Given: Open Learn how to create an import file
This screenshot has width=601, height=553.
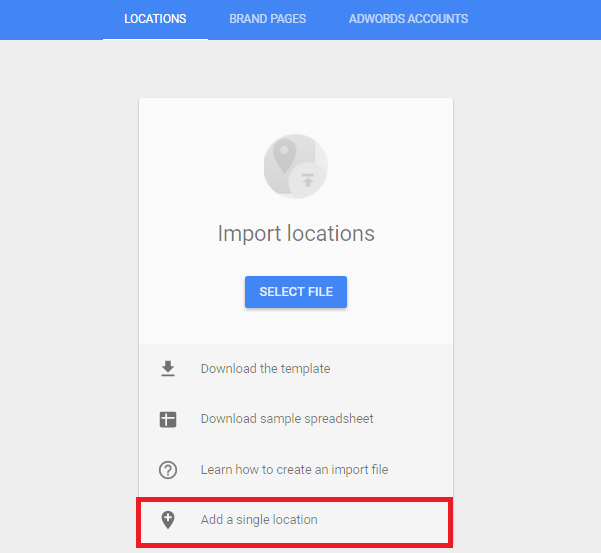Looking at the screenshot, I should click(x=294, y=470).
